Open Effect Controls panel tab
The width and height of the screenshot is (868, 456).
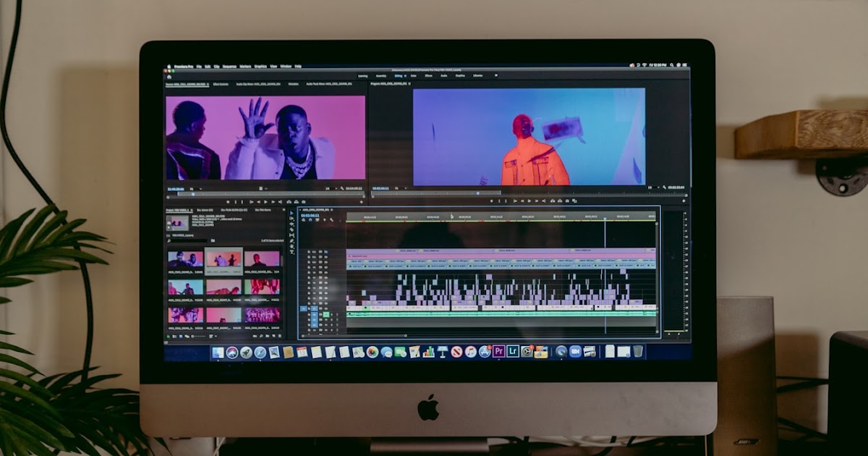click(x=221, y=84)
